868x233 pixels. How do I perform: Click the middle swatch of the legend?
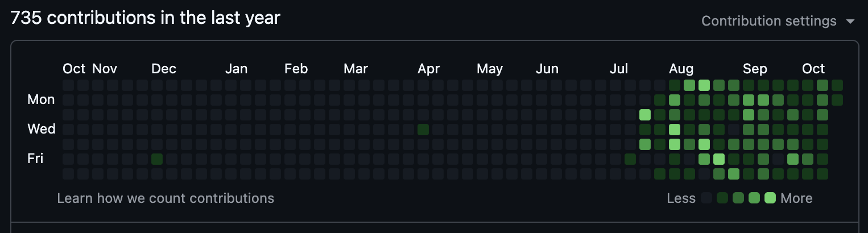pos(738,198)
